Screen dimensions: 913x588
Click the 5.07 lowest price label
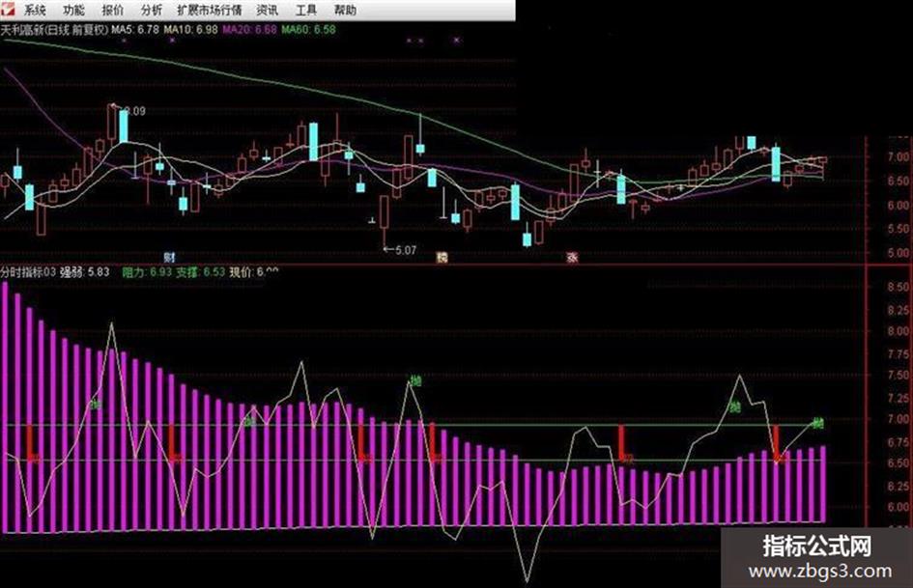[x=406, y=250]
